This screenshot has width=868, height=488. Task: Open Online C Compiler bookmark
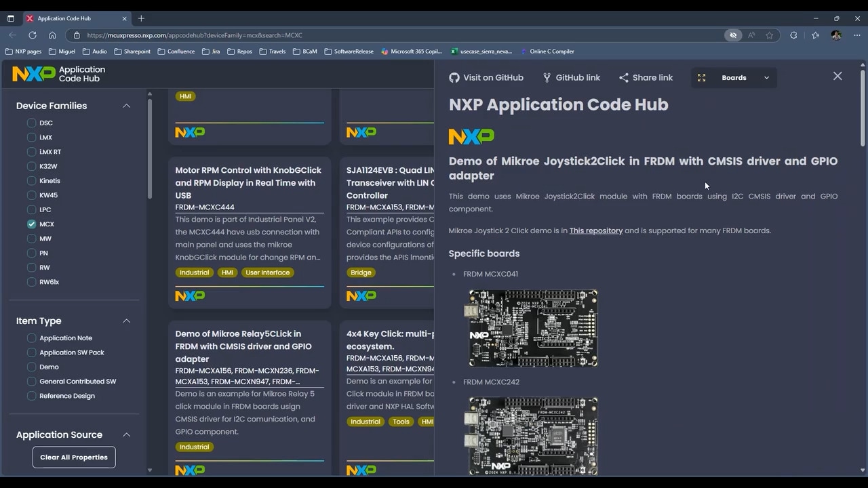547,52
